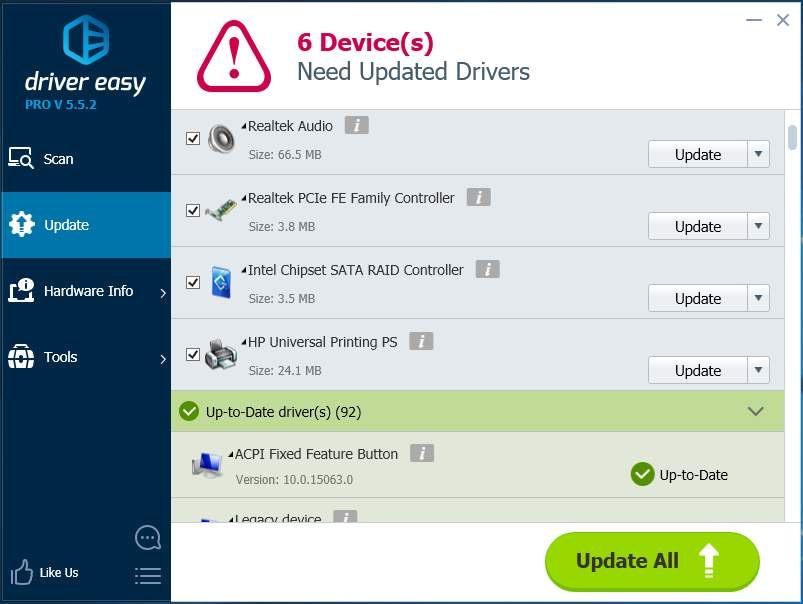
Task: Uncheck Realtek PCIe FE Family Controller checkbox
Action: coord(193,210)
